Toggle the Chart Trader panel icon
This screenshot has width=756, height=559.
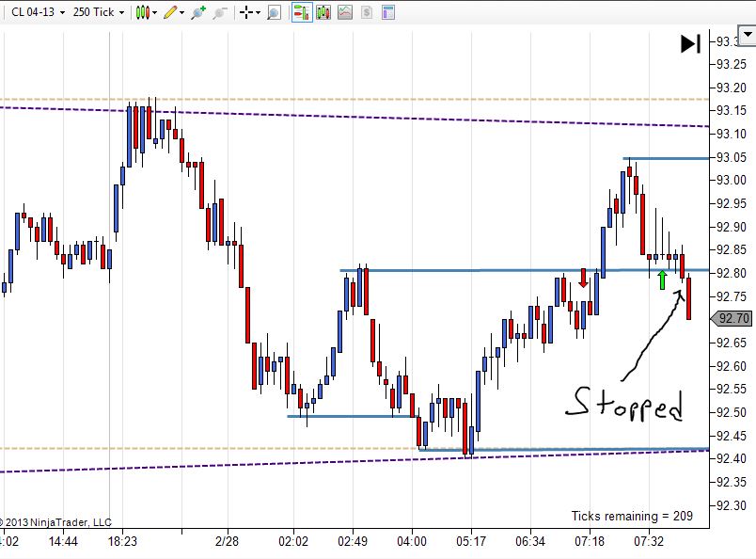tap(302, 12)
